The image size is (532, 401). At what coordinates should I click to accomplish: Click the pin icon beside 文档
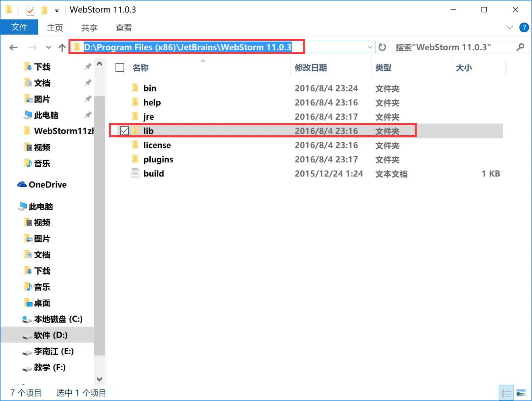click(x=88, y=83)
